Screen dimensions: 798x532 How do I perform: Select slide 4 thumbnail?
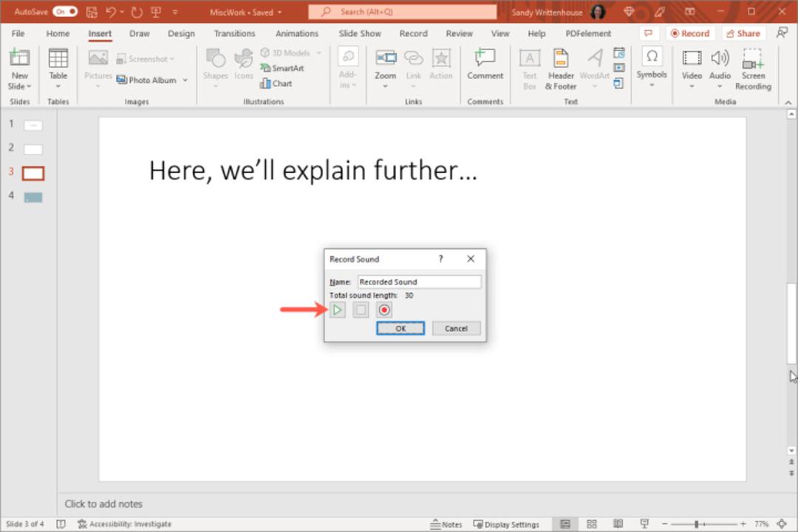coord(33,197)
